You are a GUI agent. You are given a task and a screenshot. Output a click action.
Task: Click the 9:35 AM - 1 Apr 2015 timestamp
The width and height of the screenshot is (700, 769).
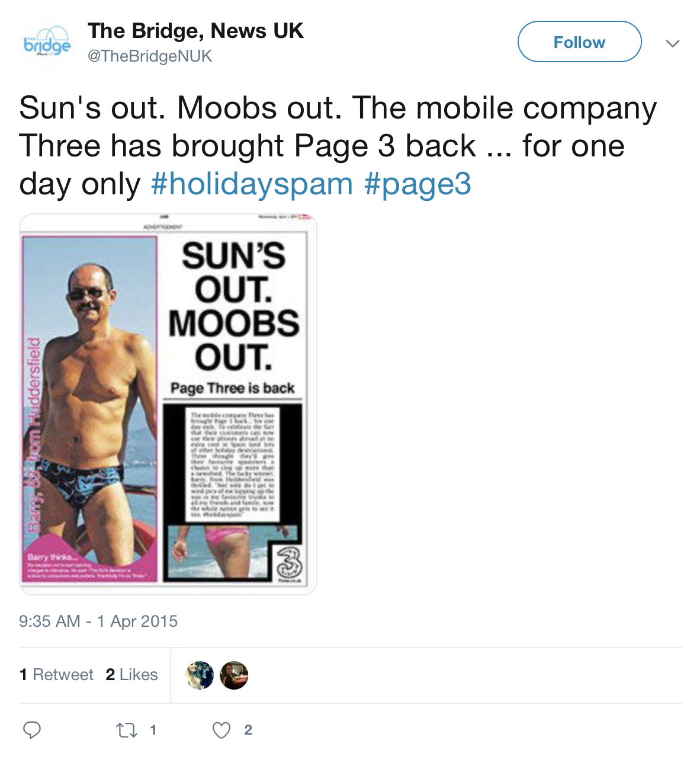(x=98, y=621)
